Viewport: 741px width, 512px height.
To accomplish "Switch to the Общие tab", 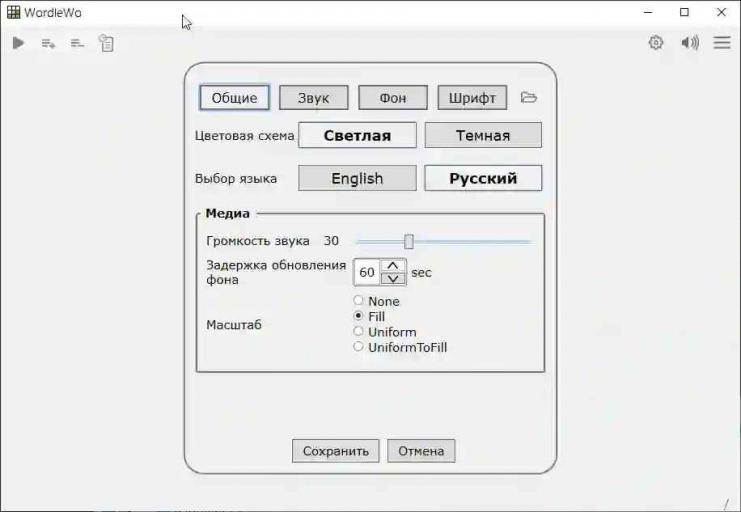I will click(234, 97).
